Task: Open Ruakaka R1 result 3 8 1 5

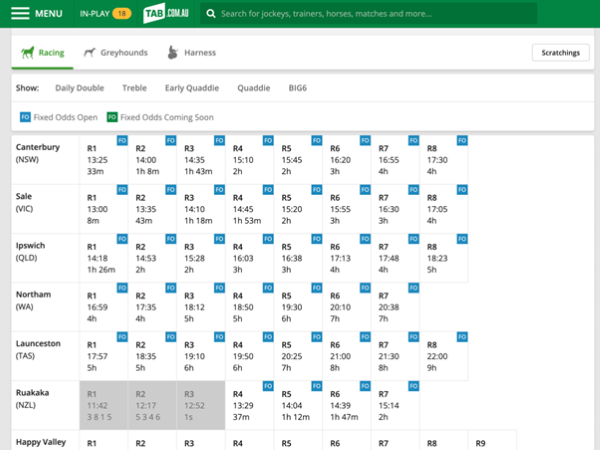Action: (x=104, y=405)
